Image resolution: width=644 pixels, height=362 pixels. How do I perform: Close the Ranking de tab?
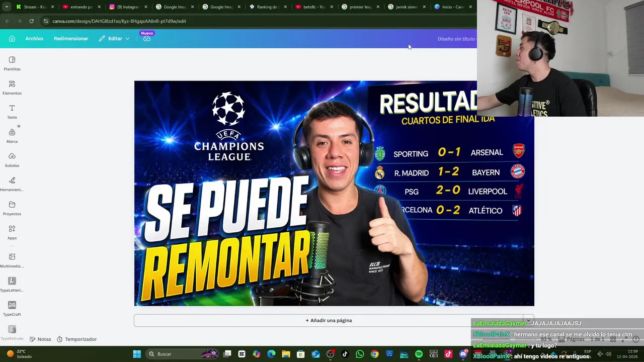[285, 7]
